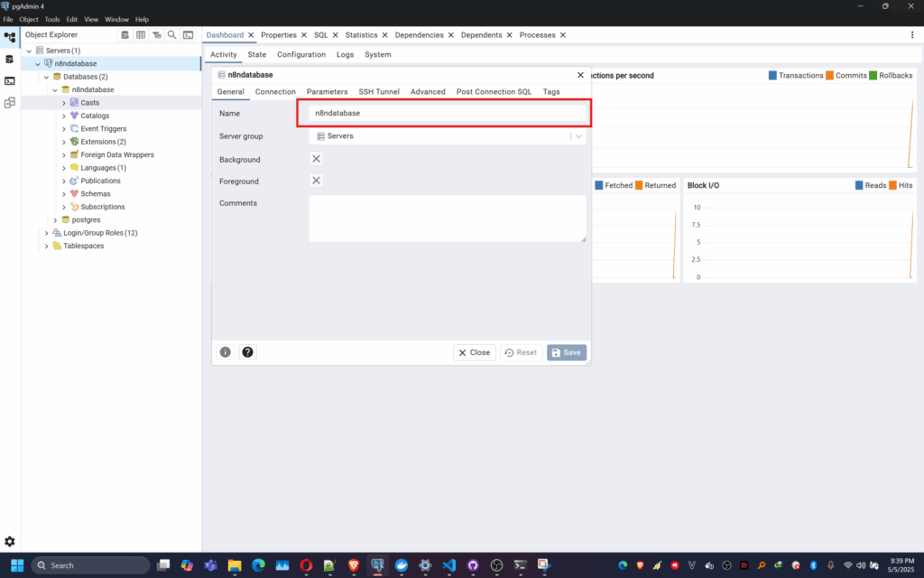Expand Schemas tree node

[64, 193]
